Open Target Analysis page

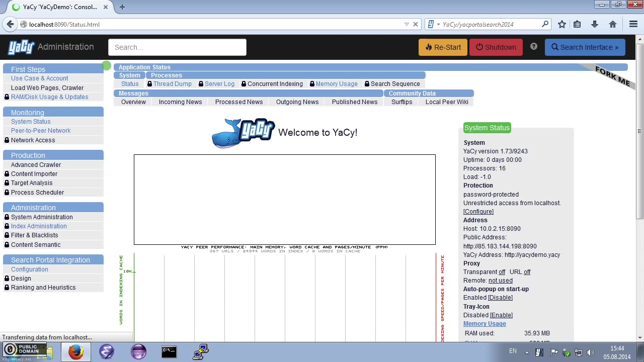tap(32, 183)
